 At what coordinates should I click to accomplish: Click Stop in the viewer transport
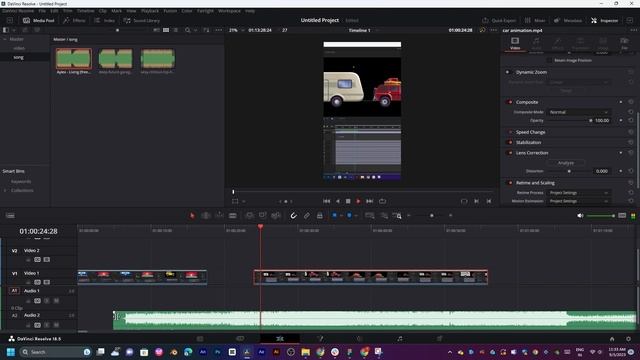pos(348,201)
